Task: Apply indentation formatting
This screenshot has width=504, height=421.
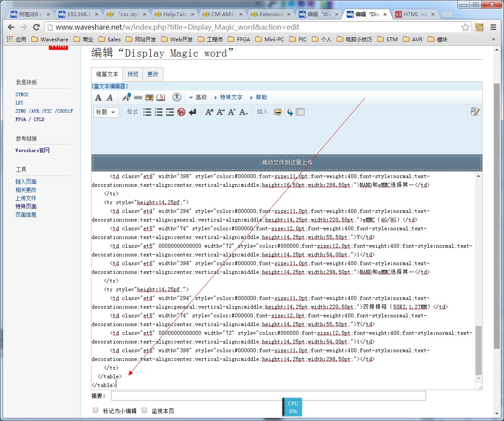Action: [170, 112]
